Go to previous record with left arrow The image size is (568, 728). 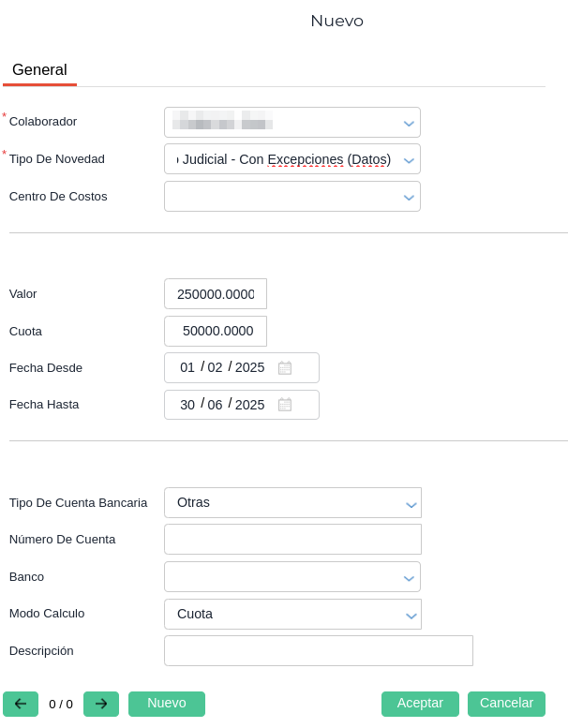coord(21,704)
